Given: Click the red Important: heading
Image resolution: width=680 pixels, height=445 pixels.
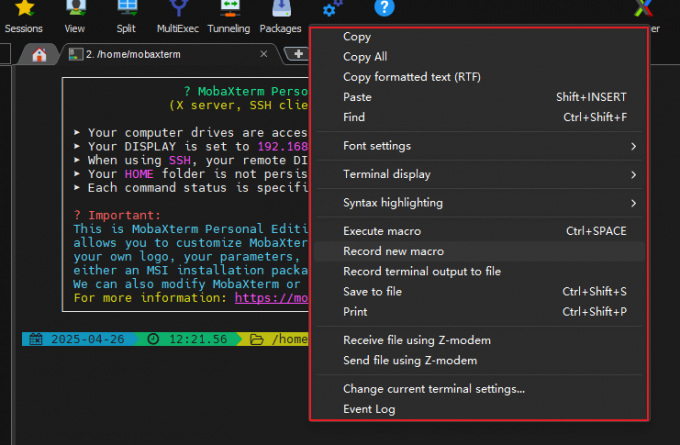Looking at the screenshot, I should pyautogui.click(x=124, y=216).
